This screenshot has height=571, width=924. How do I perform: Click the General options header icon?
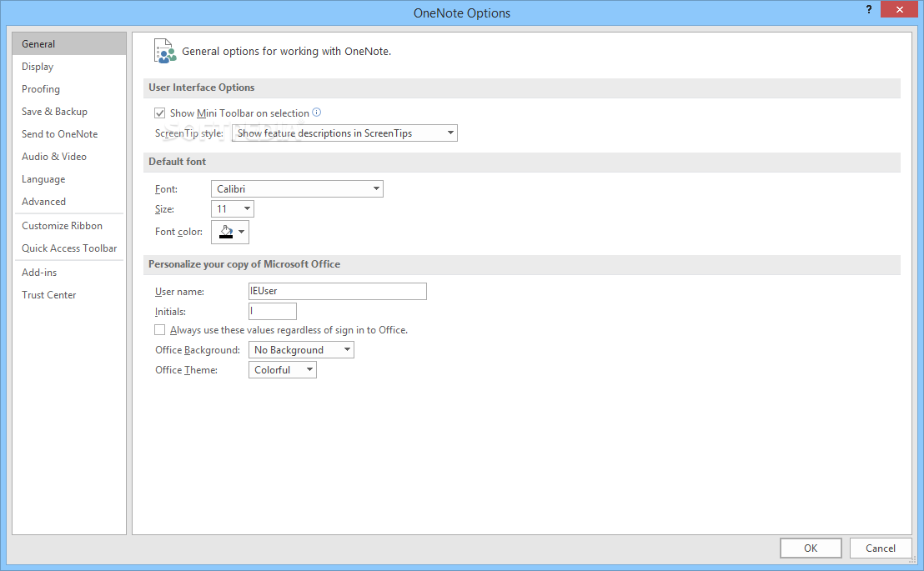click(165, 52)
